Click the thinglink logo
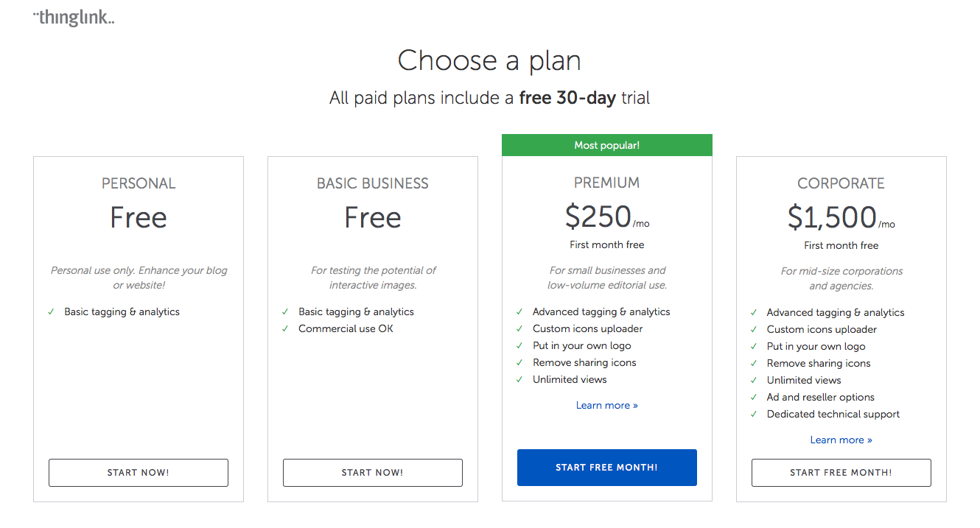Image resolution: width=980 pixels, height=528 pixels. point(74,18)
